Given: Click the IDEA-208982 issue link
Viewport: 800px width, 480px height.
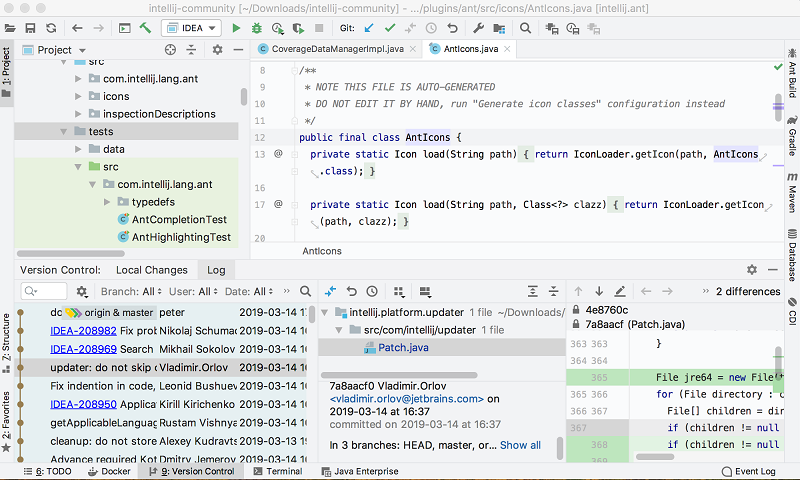Looking at the screenshot, I should tap(83, 330).
